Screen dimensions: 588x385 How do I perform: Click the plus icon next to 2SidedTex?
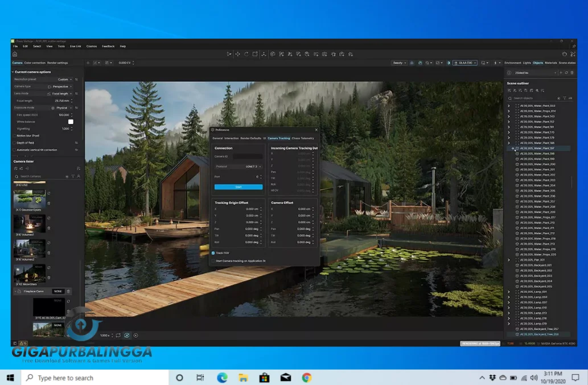[x=561, y=73]
